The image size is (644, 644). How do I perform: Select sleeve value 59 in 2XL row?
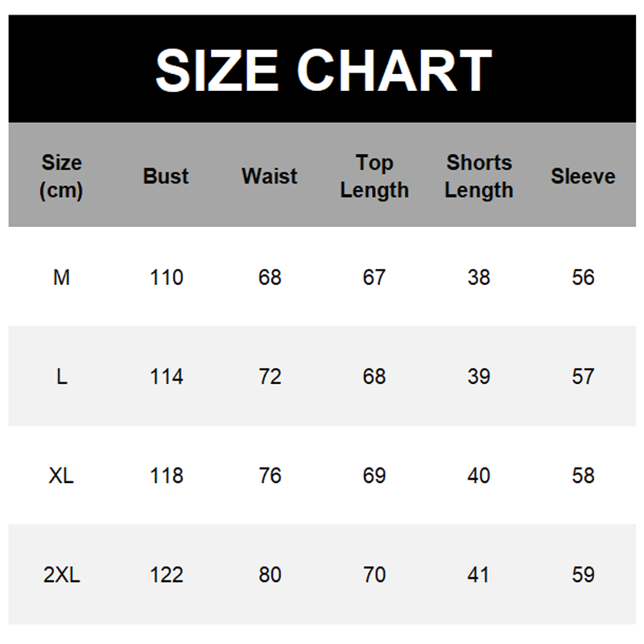(583, 575)
